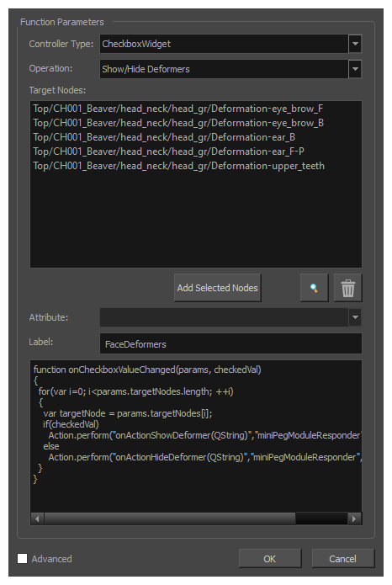Select the Deformation-ear_B target node
This screenshot has height=585, width=392.
click(x=164, y=137)
